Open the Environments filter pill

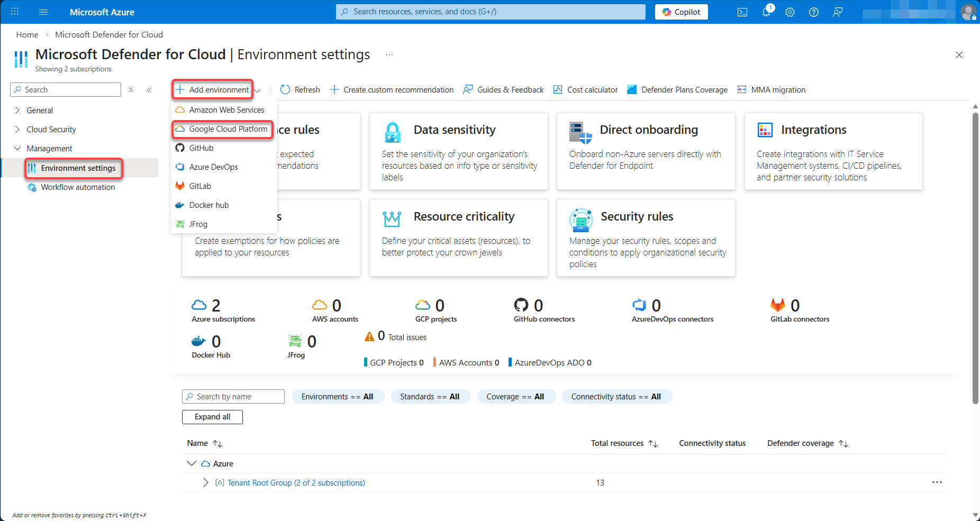pos(337,397)
